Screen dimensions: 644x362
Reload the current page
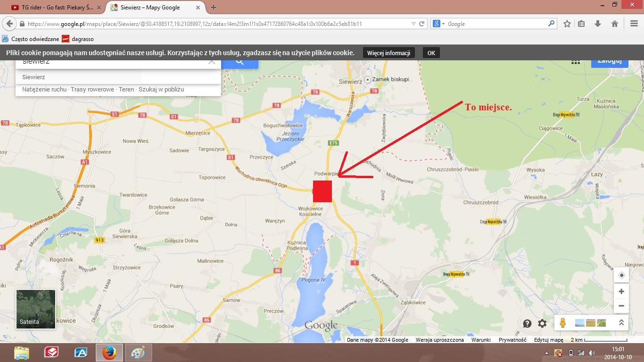(x=422, y=24)
